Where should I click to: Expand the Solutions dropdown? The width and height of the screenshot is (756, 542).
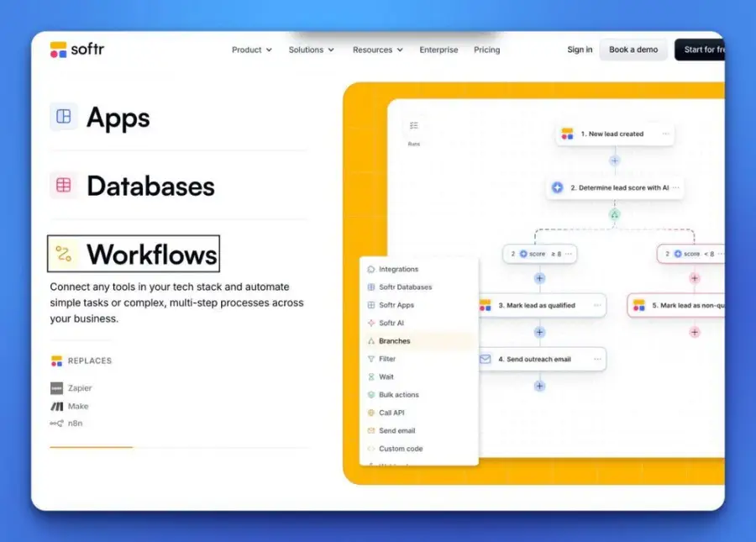[311, 50]
